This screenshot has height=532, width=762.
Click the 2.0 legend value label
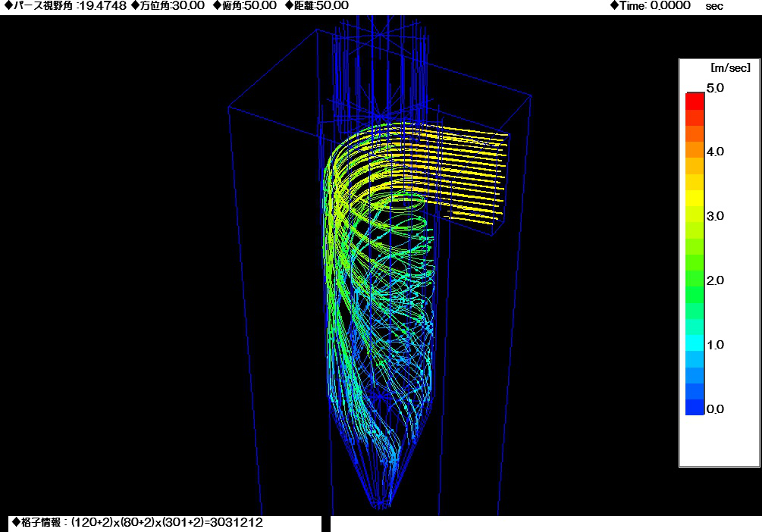pyautogui.click(x=715, y=280)
